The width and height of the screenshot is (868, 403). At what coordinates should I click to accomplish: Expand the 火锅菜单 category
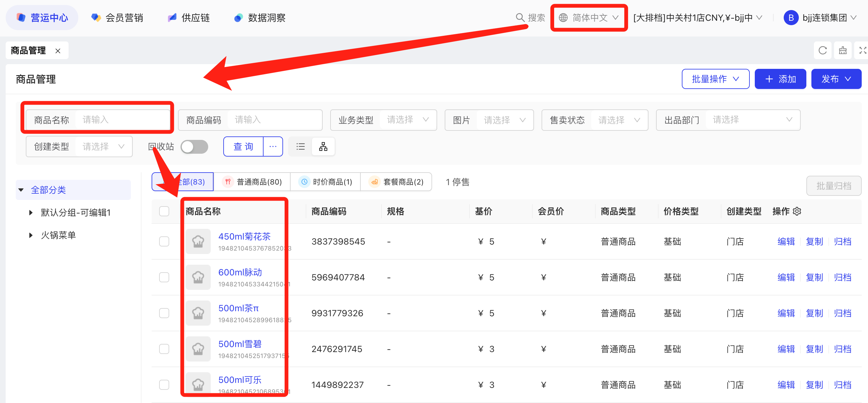tap(31, 235)
